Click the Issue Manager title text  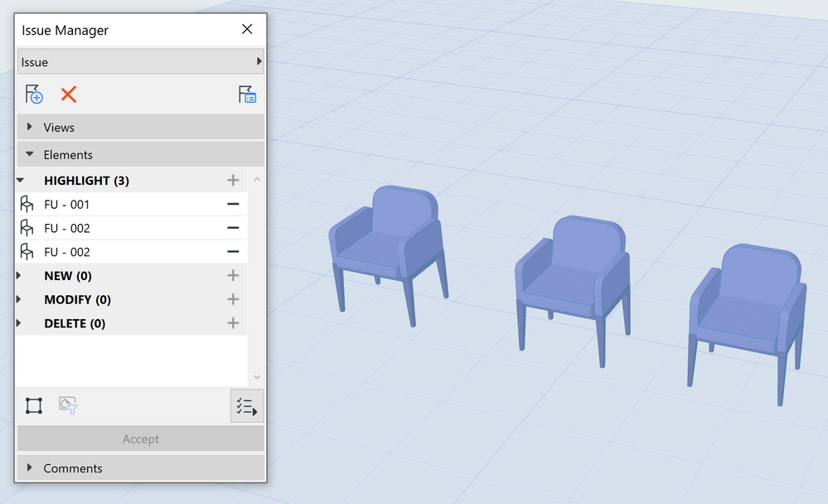[x=65, y=30]
